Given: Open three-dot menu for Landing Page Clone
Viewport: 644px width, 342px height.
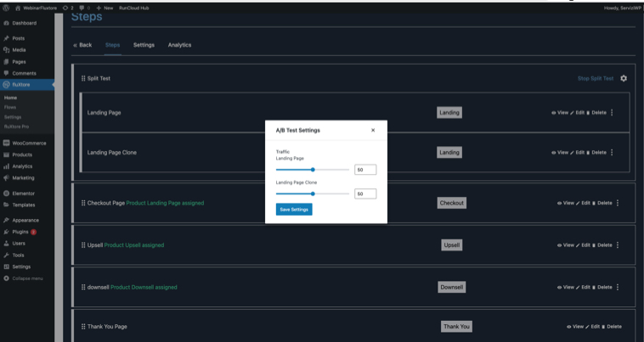Looking at the screenshot, I should (612, 153).
